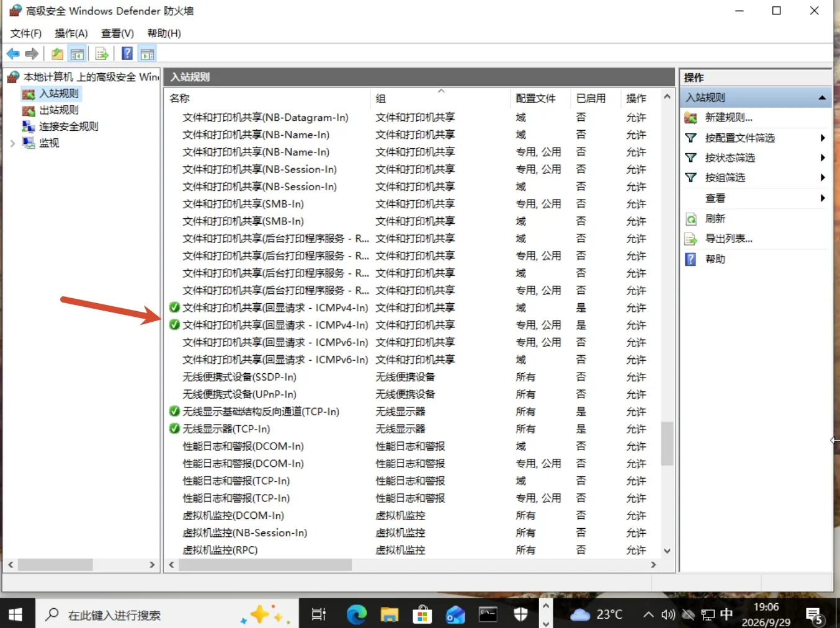Click 刷新 in the 操作 pane

point(715,218)
